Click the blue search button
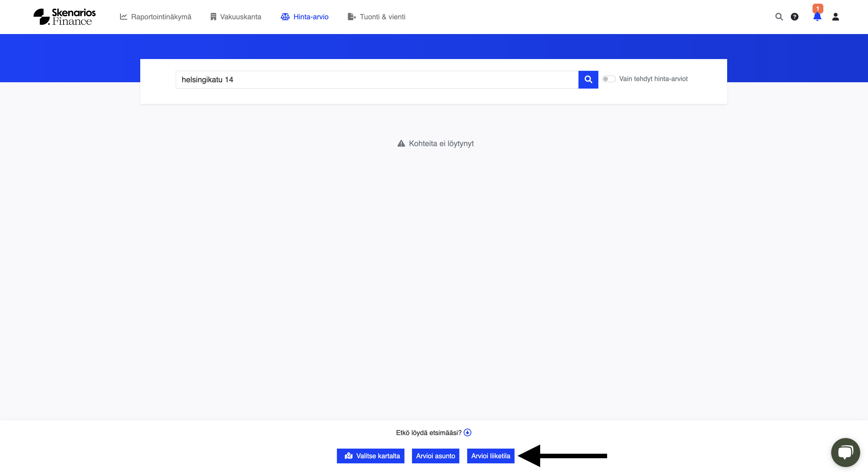The height and width of the screenshot is (473, 868). 588,80
